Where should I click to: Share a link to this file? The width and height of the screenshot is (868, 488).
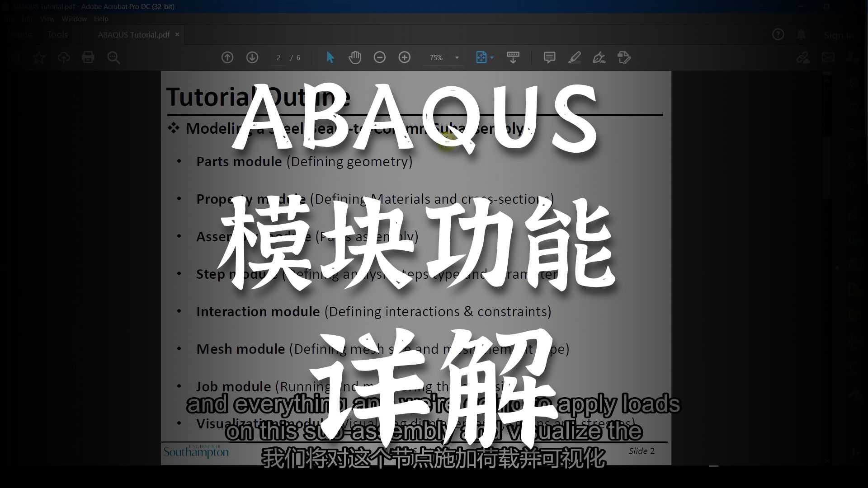tap(803, 57)
